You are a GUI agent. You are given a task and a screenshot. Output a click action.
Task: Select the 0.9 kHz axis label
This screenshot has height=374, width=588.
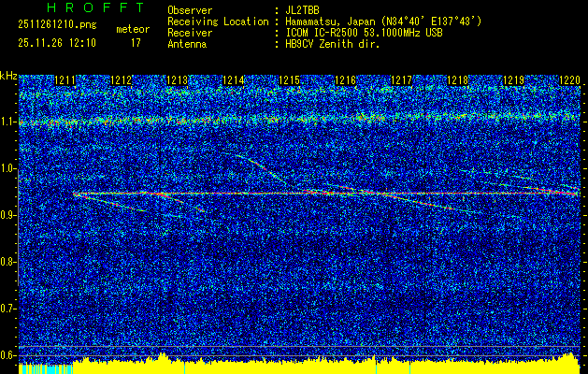coord(8,215)
